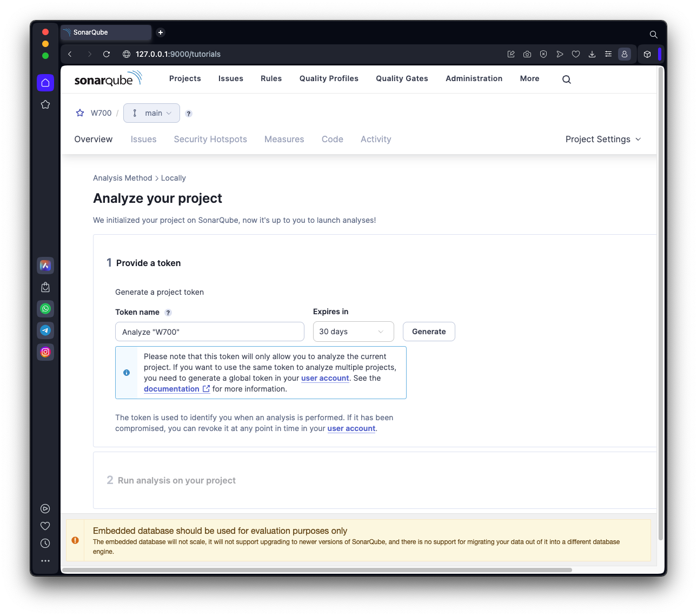Open a new browser tab with plus
The width and height of the screenshot is (697, 616).
pyautogui.click(x=161, y=32)
